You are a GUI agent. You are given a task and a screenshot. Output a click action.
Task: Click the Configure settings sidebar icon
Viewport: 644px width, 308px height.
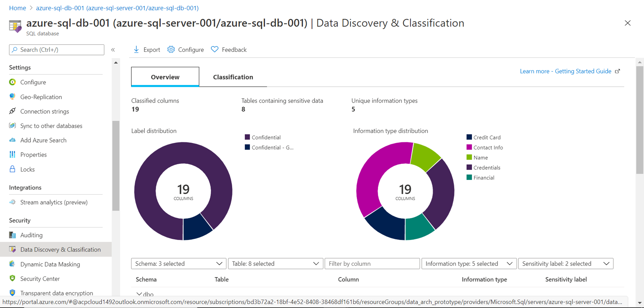click(x=12, y=82)
